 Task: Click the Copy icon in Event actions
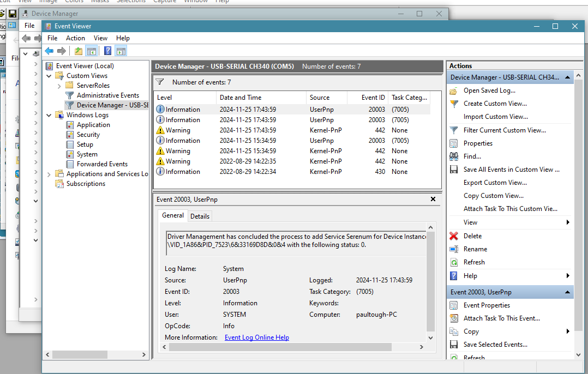click(454, 331)
